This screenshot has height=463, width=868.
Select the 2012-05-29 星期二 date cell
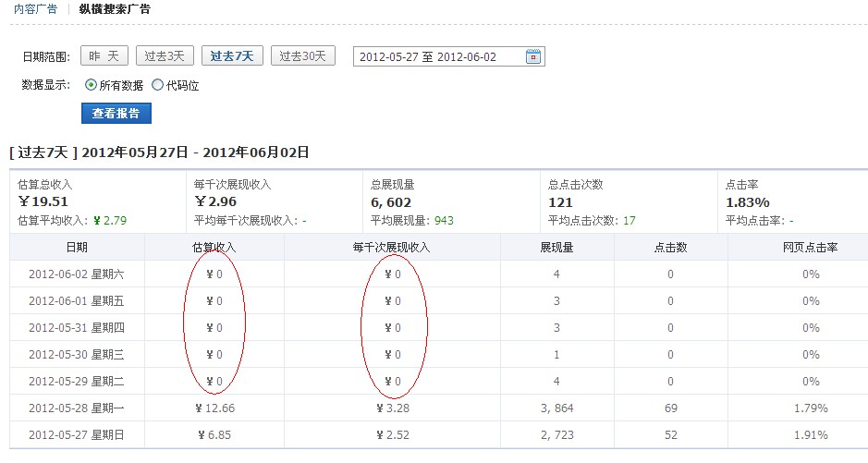click(x=77, y=381)
